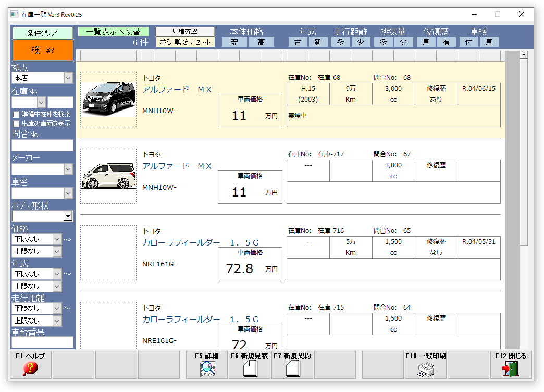Click 車検 date R.04/05/31
The height and width of the screenshot is (392, 544).
[x=479, y=242]
